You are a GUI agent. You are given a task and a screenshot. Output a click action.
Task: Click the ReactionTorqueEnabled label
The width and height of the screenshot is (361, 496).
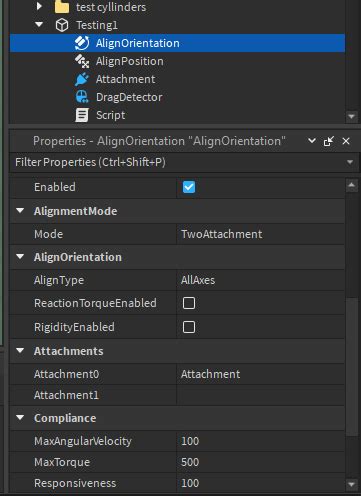click(x=95, y=303)
